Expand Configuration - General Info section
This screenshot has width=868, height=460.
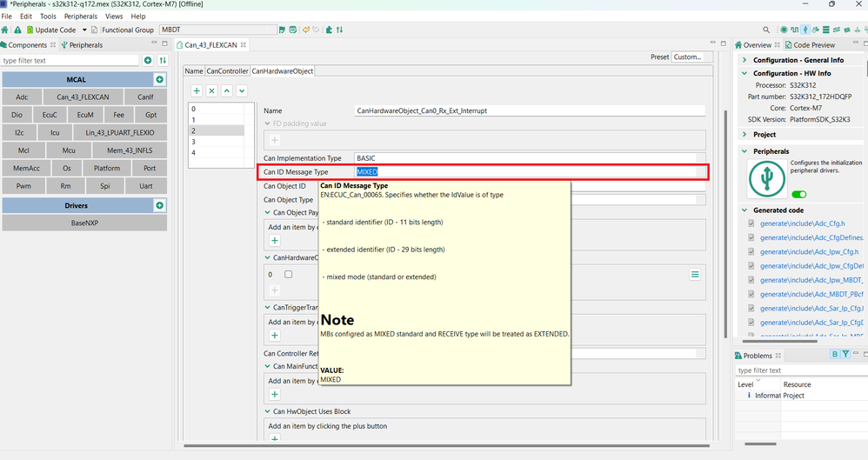click(744, 60)
